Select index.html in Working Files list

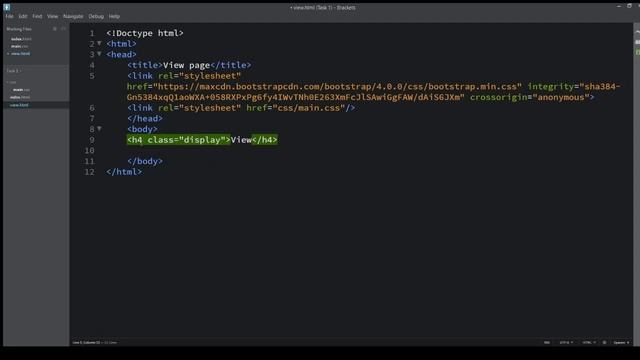21,39
